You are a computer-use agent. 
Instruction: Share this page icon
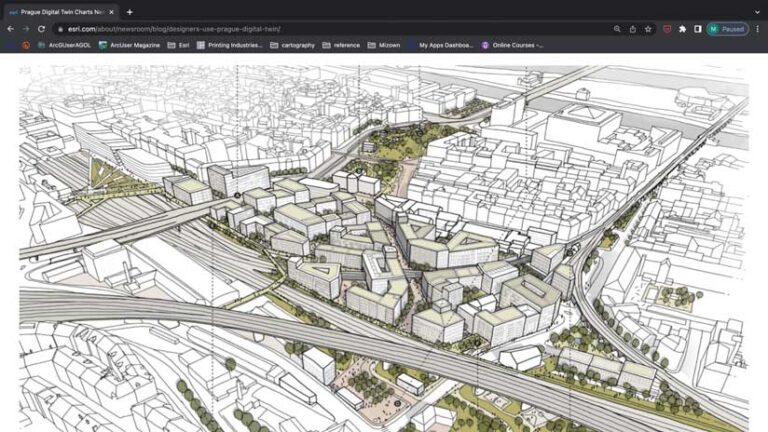[x=633, y=29]
